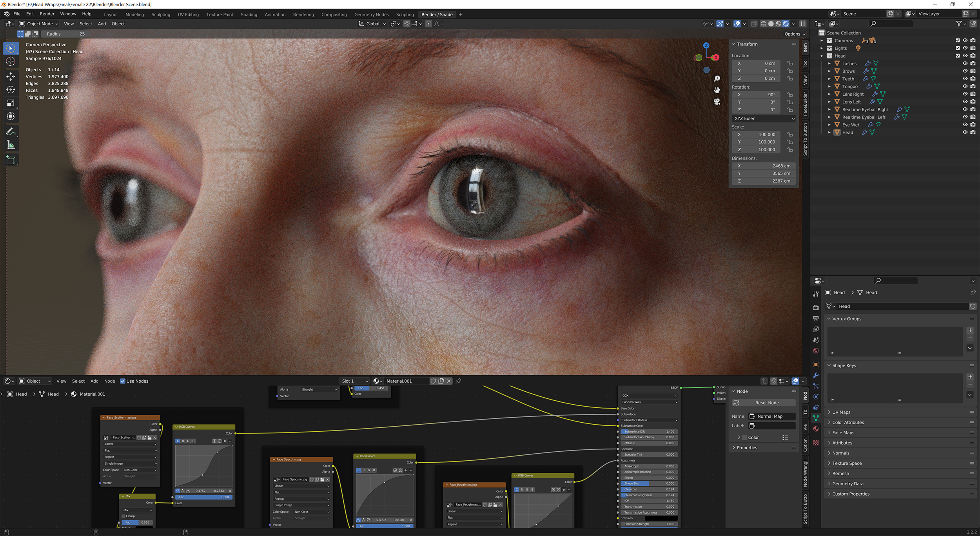Select the Annotate tool

click(11, 131)
